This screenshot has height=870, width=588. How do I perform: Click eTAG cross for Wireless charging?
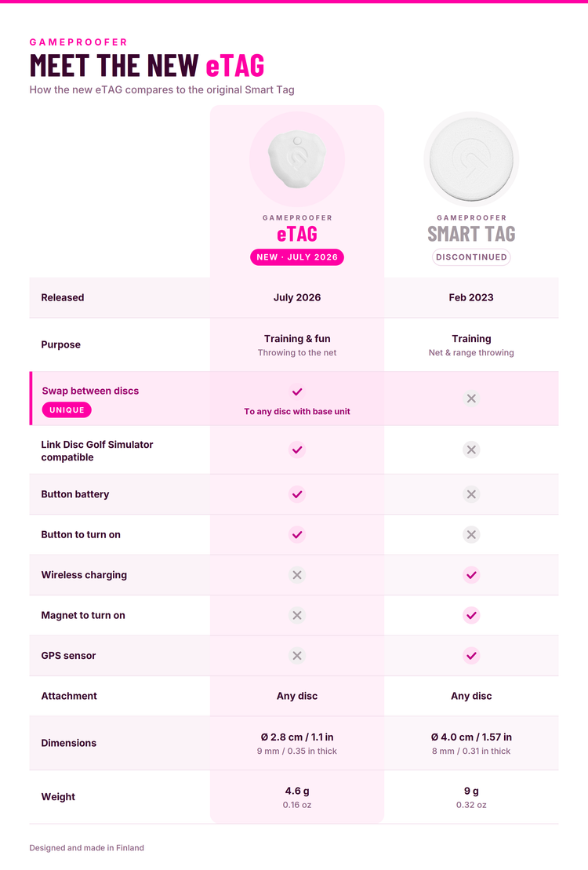tap(297, 575)
